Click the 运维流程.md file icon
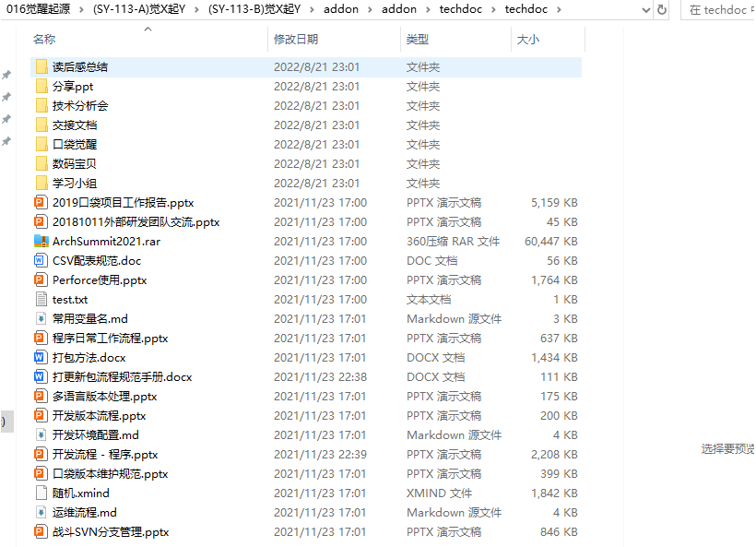This screenshot has width=756, height=547. pos(41,512)
